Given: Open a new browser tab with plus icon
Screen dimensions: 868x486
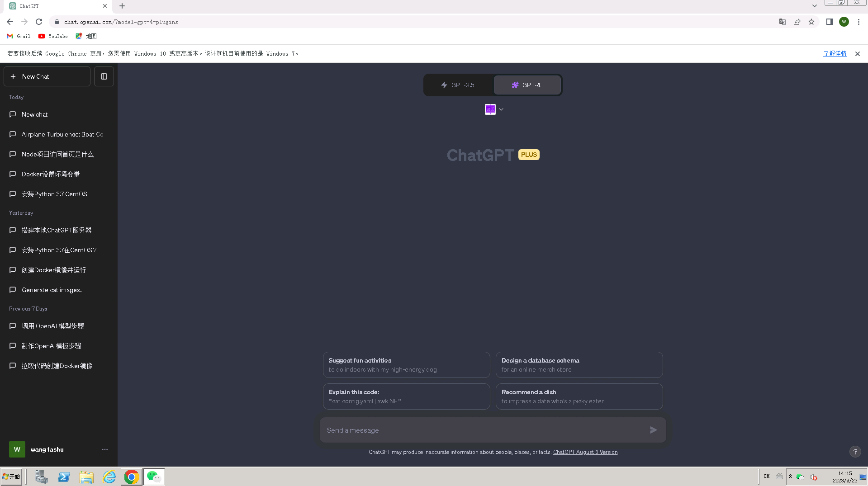Looking at the screenshot, I should (122, 6).
